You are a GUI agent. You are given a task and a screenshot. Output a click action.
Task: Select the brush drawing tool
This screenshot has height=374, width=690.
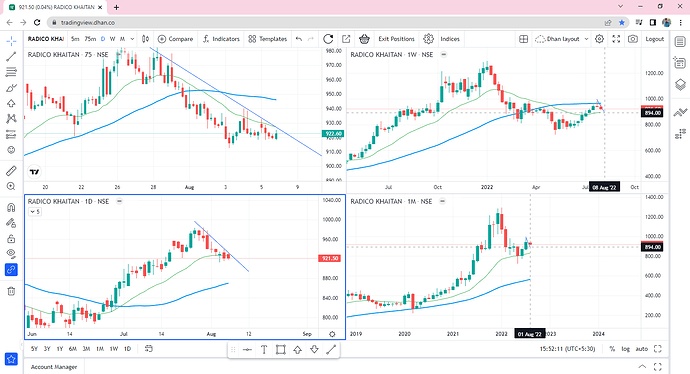[x=11, y=88]
